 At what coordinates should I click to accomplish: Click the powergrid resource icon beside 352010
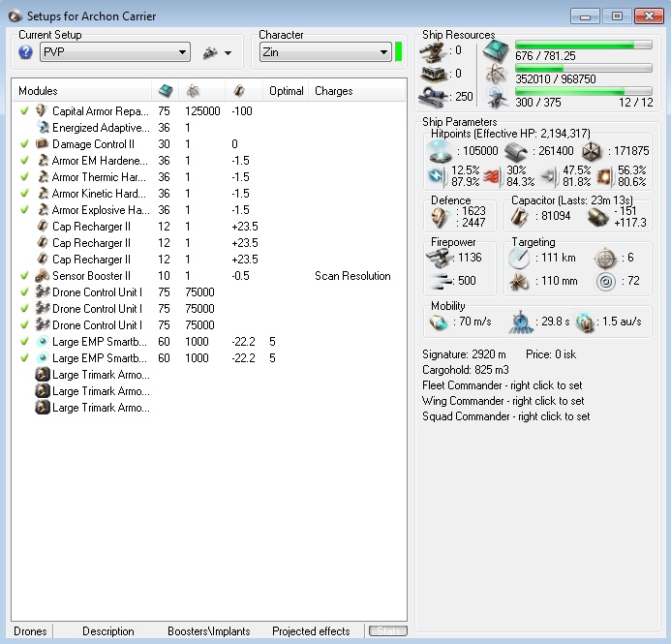496,74
